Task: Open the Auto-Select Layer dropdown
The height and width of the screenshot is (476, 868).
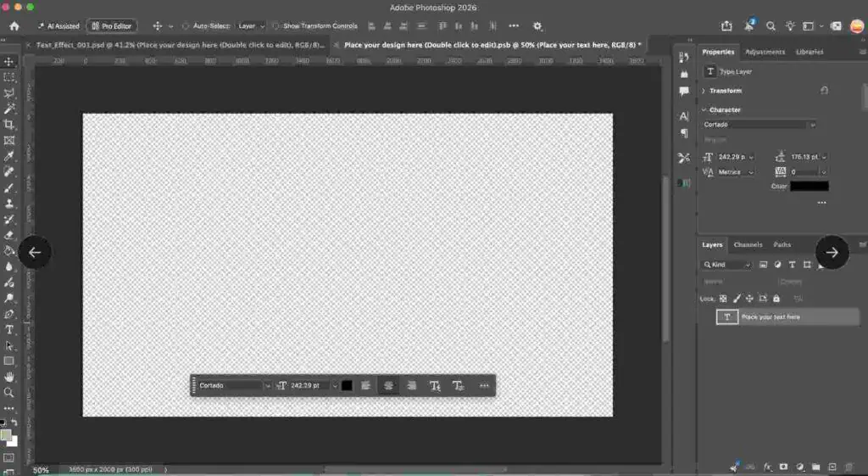Action: coord(251,26)
